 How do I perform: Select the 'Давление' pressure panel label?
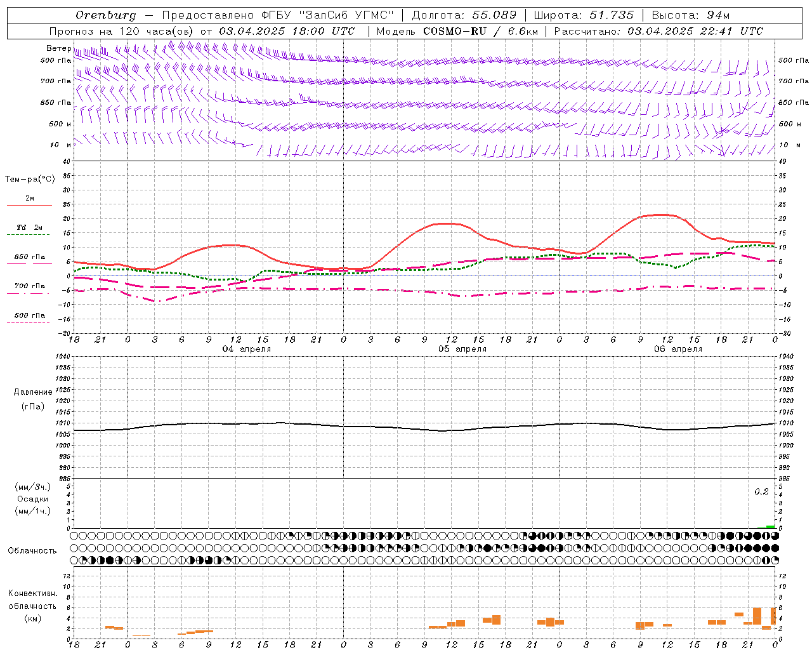(x=33, y=392)
